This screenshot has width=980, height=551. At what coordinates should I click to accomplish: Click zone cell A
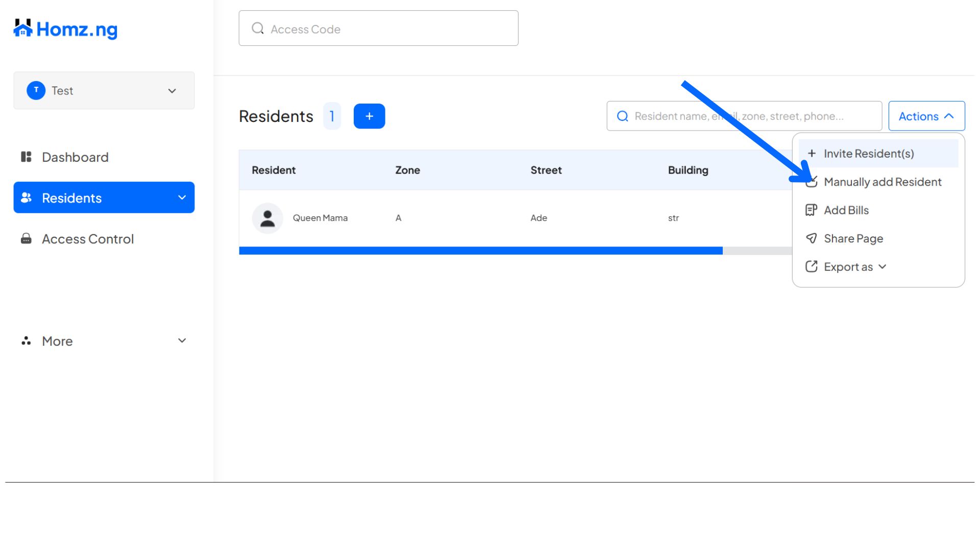coord(398,218)
